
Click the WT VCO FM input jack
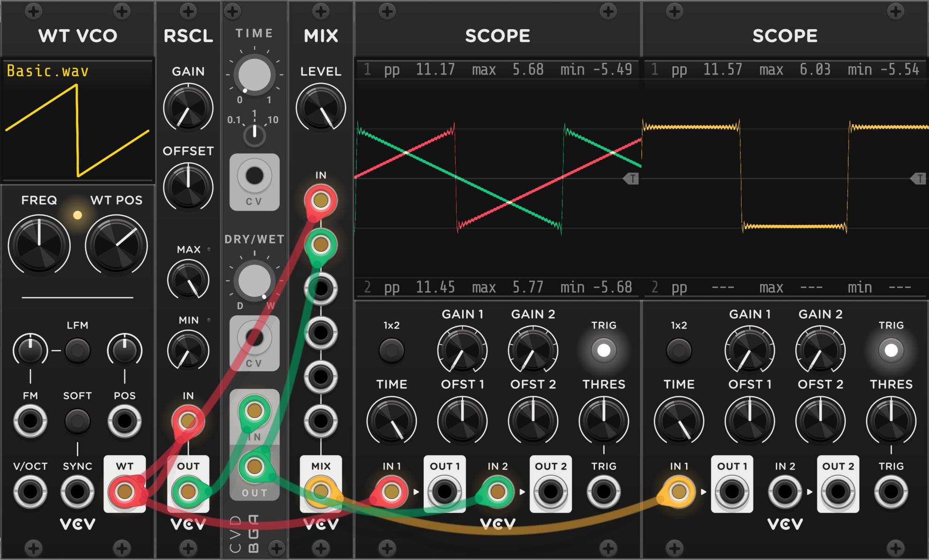[30, 421]
